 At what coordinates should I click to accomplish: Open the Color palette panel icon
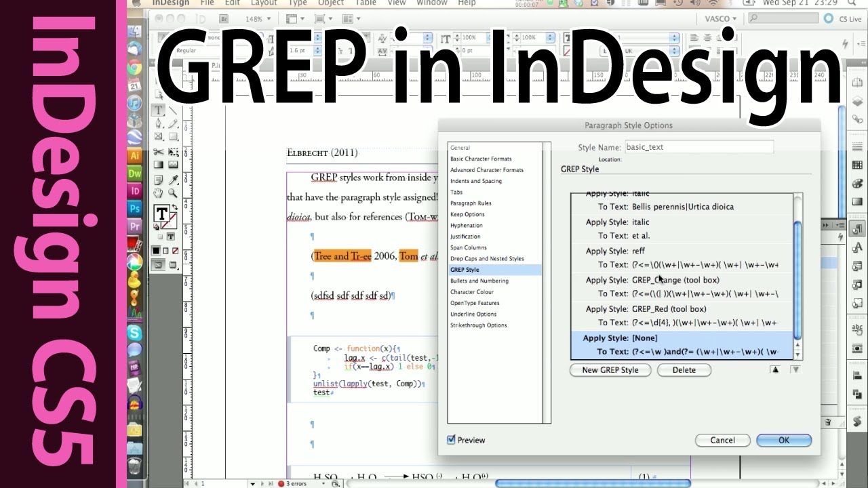pos(856,184)
